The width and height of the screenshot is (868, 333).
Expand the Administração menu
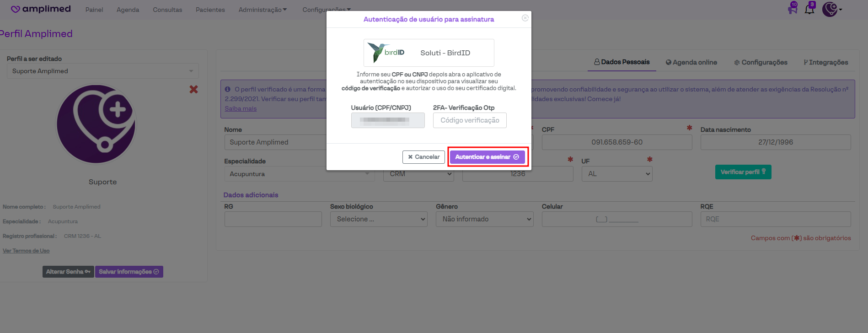tap(263, 10)
